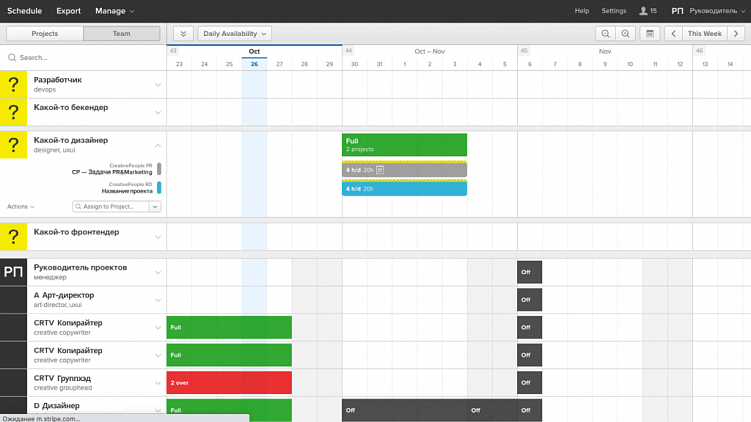751x422 pixels.
Task: Click the yellow question avatar for Какой-то дизайнер
Action: tap(13, 145)
